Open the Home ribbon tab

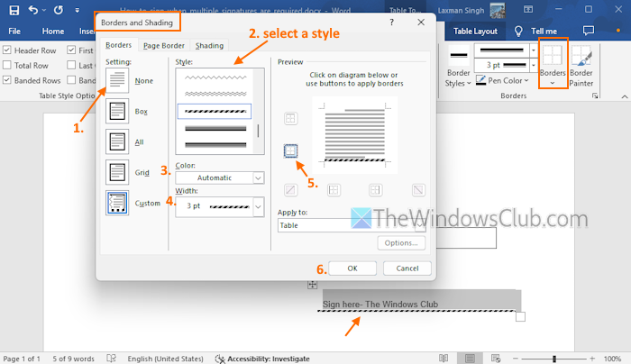[53, 32]
